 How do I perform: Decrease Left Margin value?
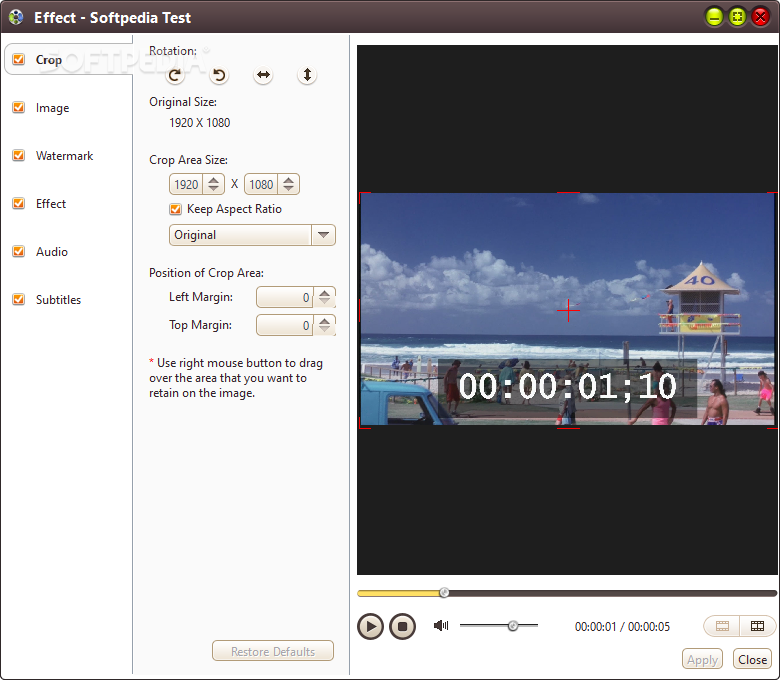pyautogui.click(x=324, y=301)
